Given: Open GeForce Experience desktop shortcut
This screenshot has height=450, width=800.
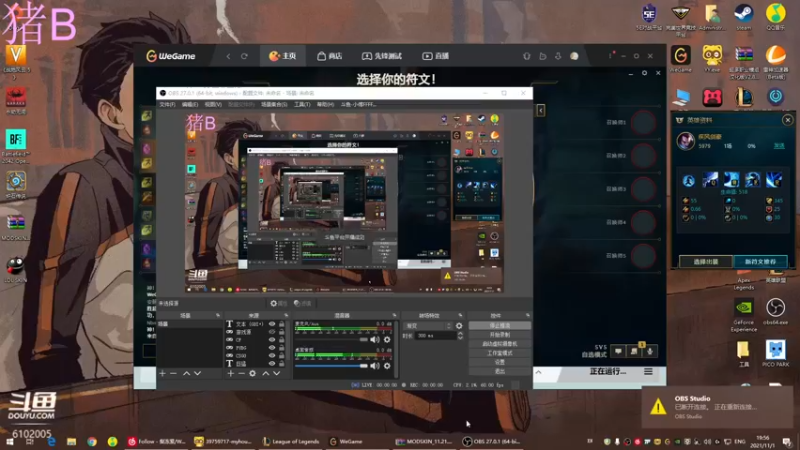Looking at the screenshot, I should pyautogui.click(x=743, y=315).
